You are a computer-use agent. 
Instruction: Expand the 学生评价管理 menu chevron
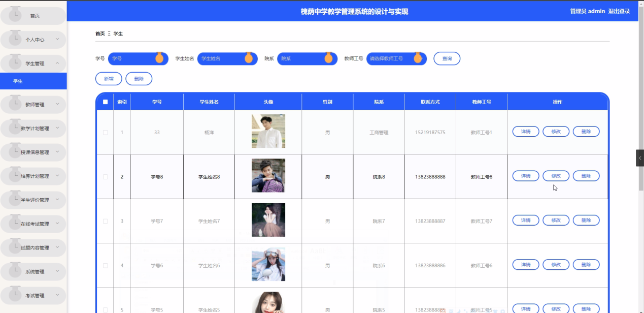(x=57, y=200)
